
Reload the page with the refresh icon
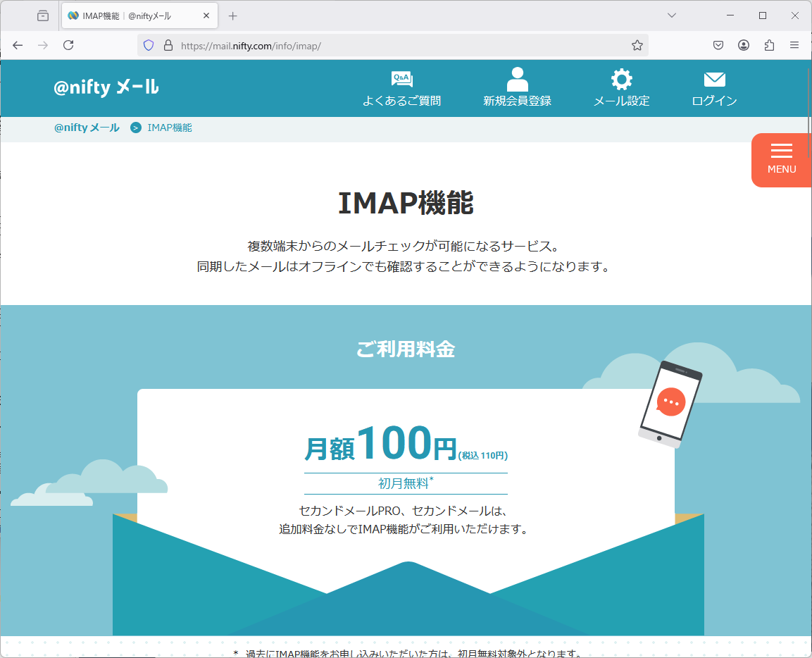(68, 45)
